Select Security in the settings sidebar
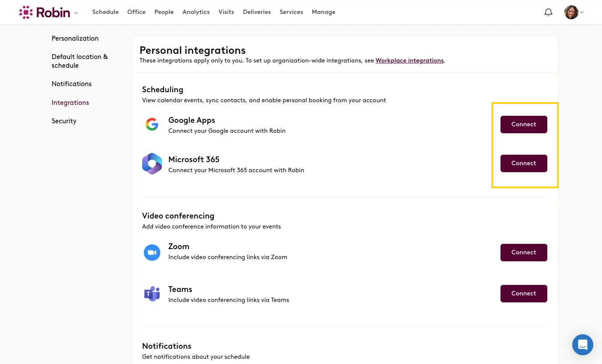The image size is (602, 364). [x=64, y=121]
